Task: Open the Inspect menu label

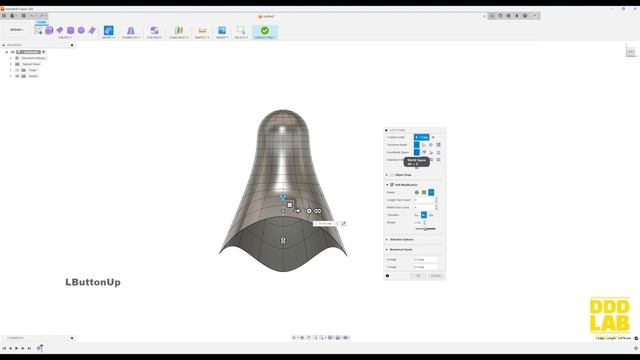Action: pos(202,38)
